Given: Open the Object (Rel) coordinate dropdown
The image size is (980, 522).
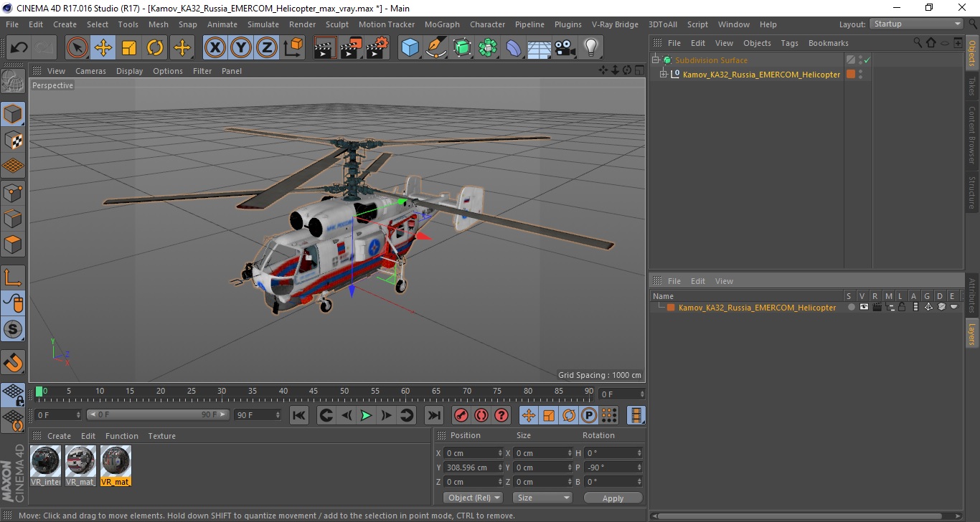Looking at the screenshot, I should (473, 498).
